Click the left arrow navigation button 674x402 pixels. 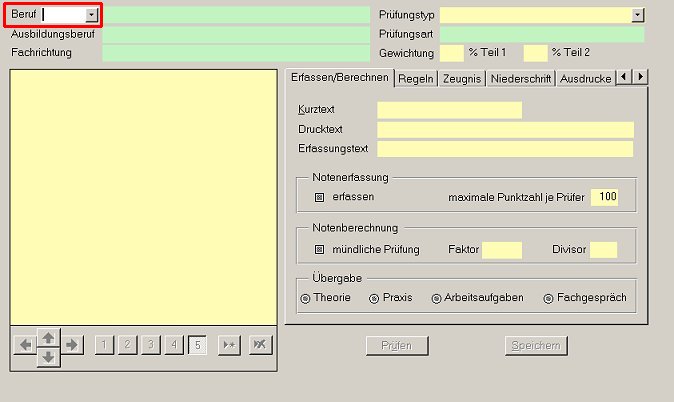pyautogui.click(x=25, y=345)
